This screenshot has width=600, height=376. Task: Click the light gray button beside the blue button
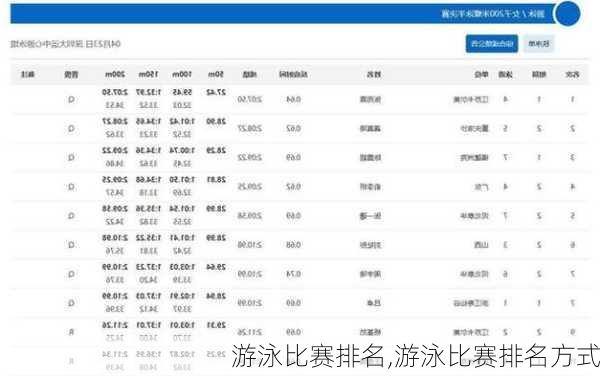coord(539,44)
